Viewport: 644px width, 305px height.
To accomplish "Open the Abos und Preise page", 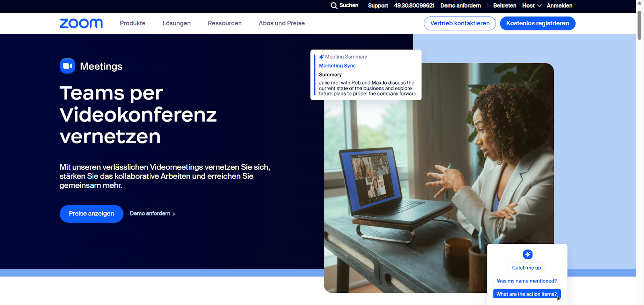I will pos(282,23).
